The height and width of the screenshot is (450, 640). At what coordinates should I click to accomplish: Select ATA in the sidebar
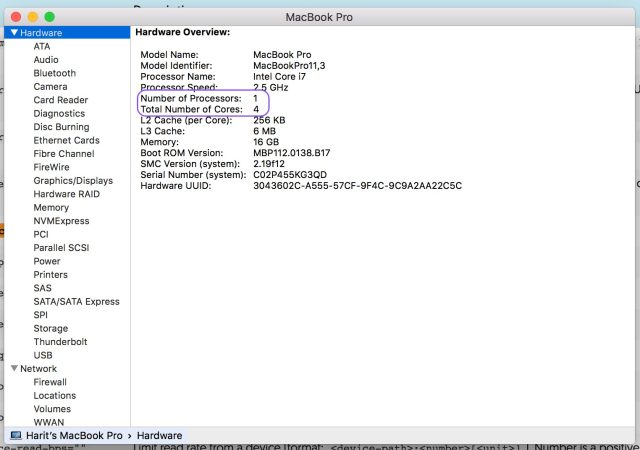pyautogui.click(x=42, y=46)
